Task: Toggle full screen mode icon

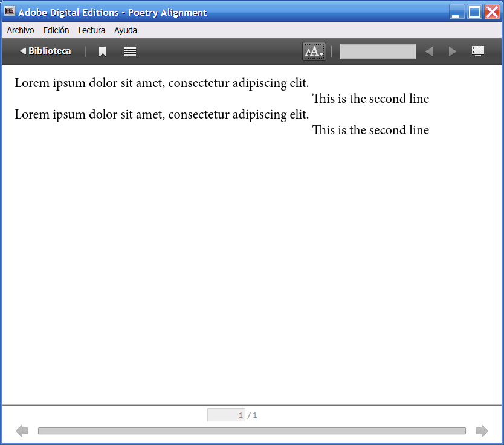Action: [x=478, y=51]
